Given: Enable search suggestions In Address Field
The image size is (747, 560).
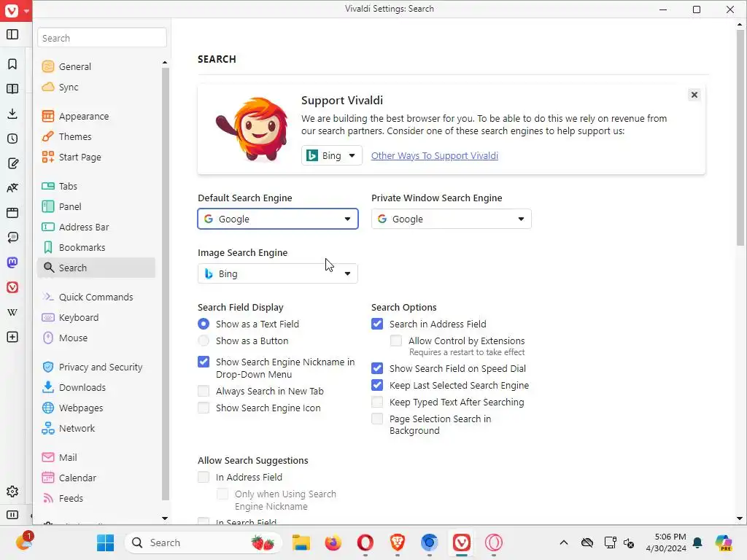Looking at the screenshot, I should [204, 477].
